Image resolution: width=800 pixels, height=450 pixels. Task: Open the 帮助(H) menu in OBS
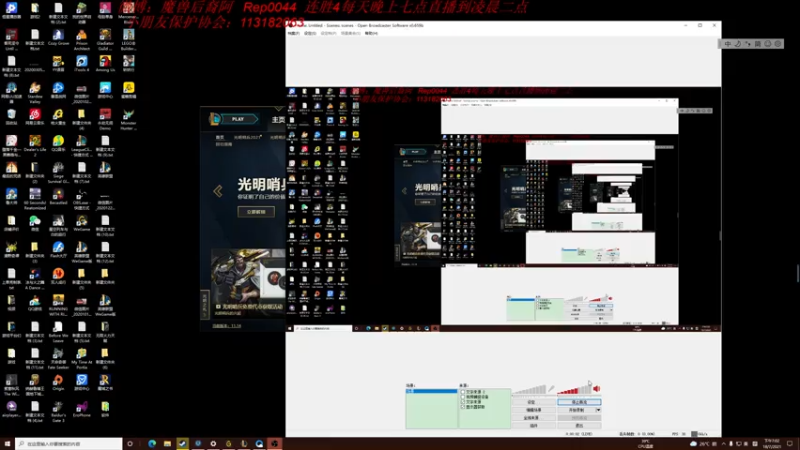(x=371, y=33)
